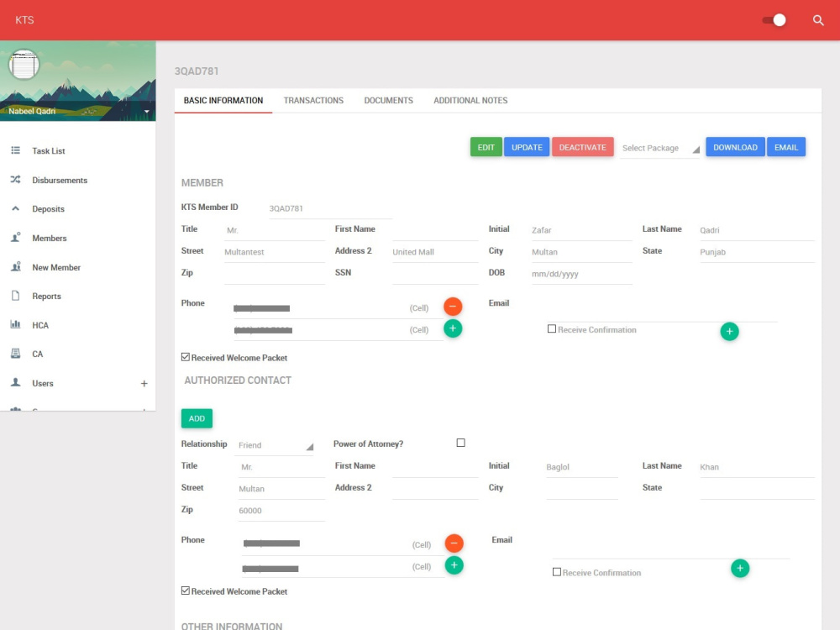Uncheck contact's Received Welcome Packet checkbox

[186, 591]
